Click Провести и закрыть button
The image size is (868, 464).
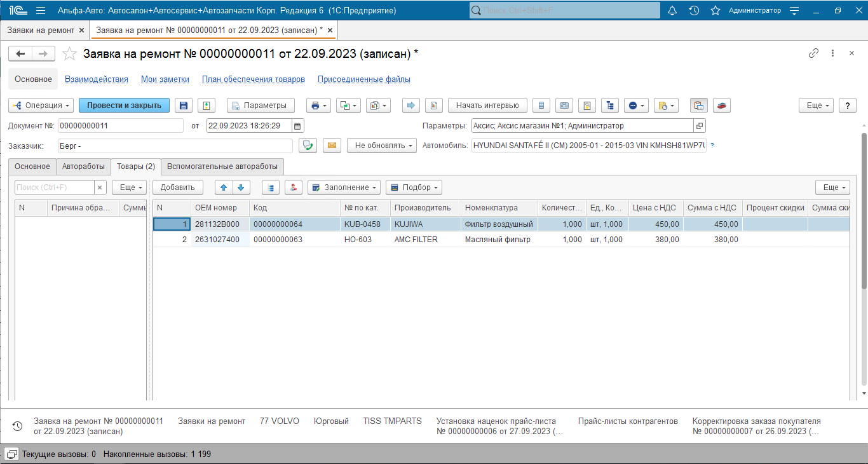click(x=125, y=106)
